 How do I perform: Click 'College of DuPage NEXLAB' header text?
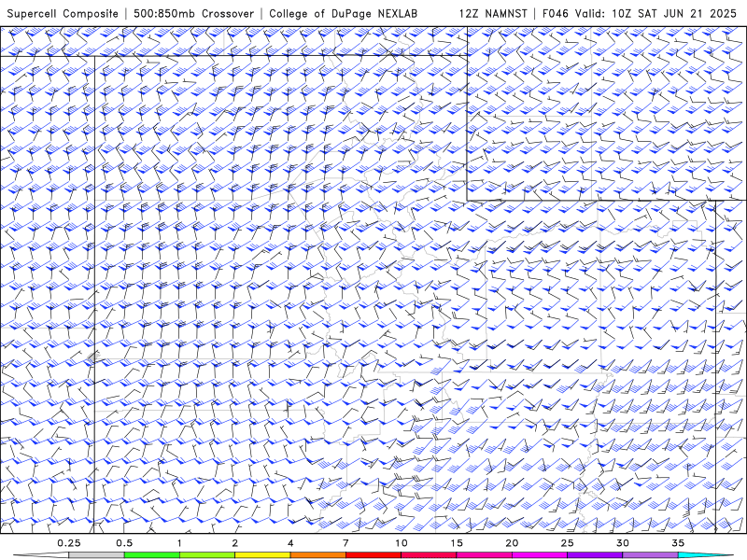coord(343,13)
